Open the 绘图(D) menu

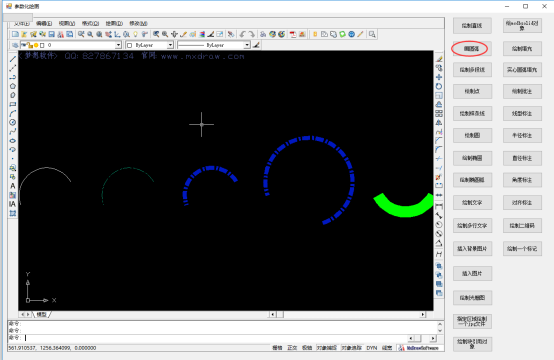[x=114, y=23]
